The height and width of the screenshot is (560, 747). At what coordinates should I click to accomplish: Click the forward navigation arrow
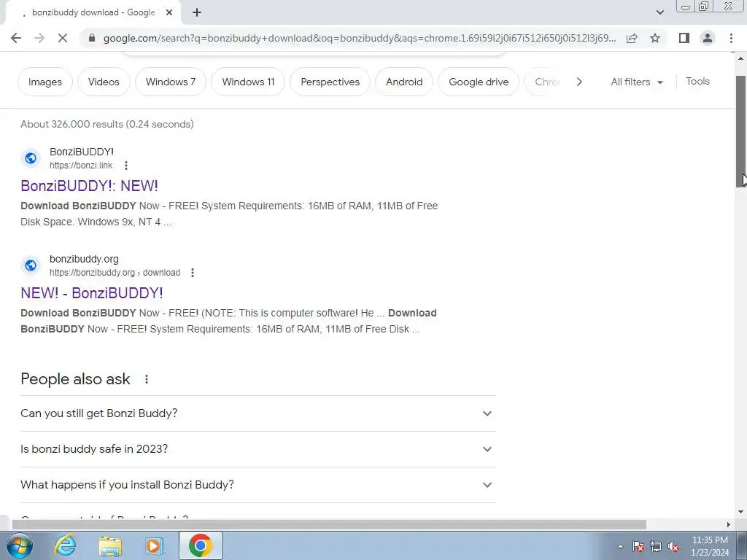click(x=39, y=38)
